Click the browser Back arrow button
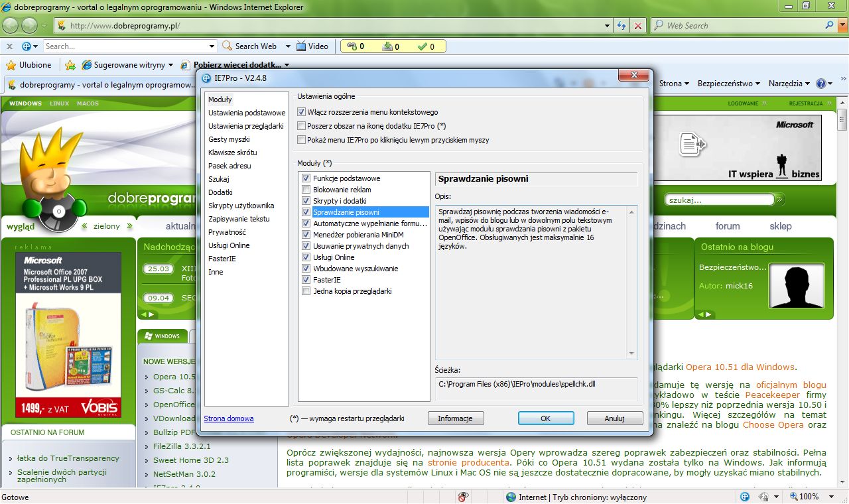Image resolution: width=849 pixels, height=504 pixels. pyautogui.click(x=12, y=25)
